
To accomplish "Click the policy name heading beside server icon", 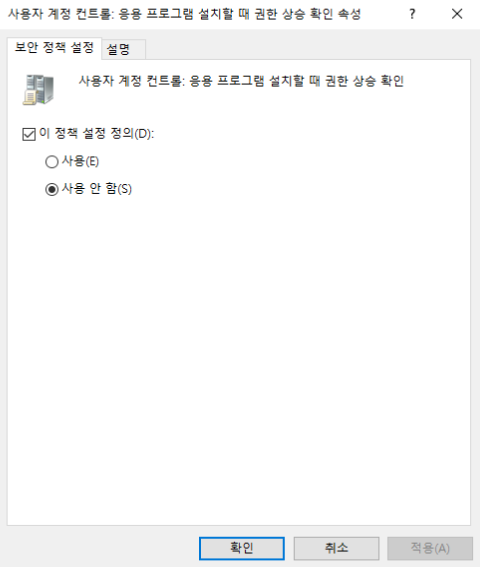I will click(241, 81).
